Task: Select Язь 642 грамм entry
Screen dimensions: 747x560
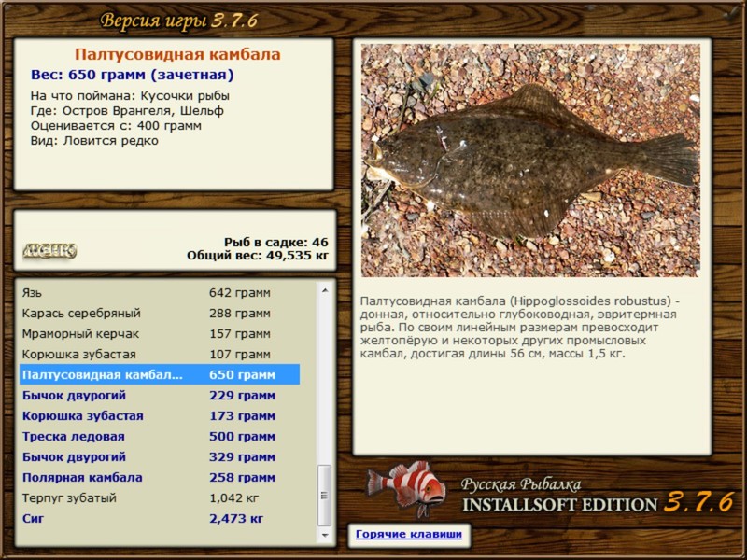Action: [160, 293]
